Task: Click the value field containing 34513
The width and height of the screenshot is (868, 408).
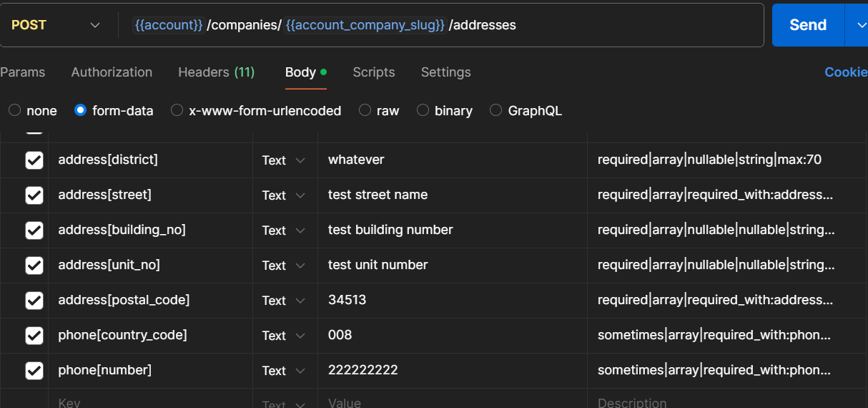Action: (x=450, y=300)
